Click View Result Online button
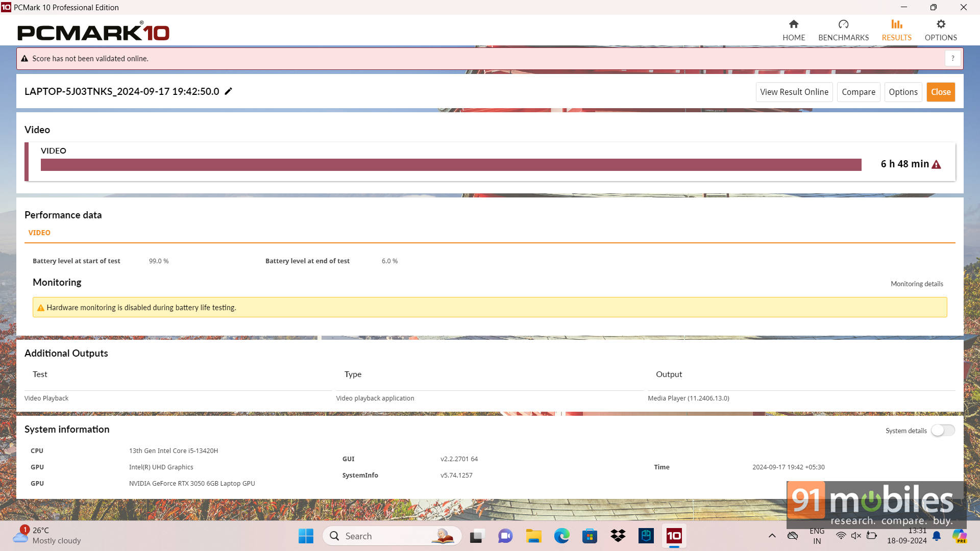980x551 pixels. (x=794, y=92)
